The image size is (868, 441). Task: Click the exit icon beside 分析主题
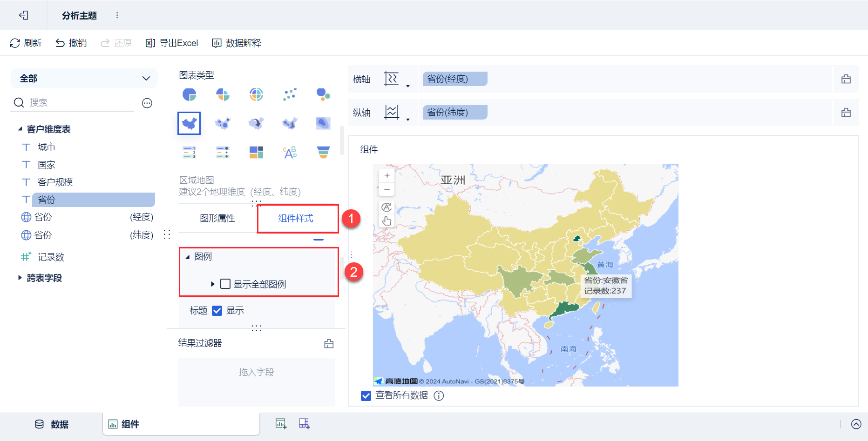point(24,15)
